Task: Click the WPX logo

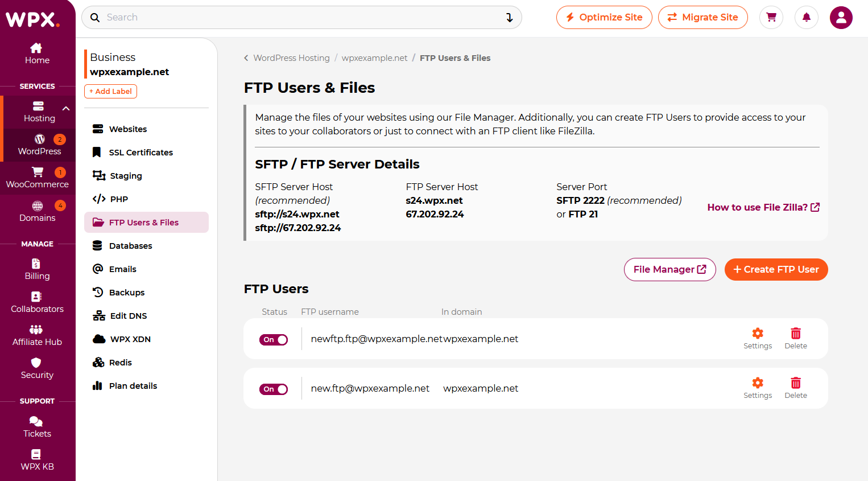Action: click(32, 19)
